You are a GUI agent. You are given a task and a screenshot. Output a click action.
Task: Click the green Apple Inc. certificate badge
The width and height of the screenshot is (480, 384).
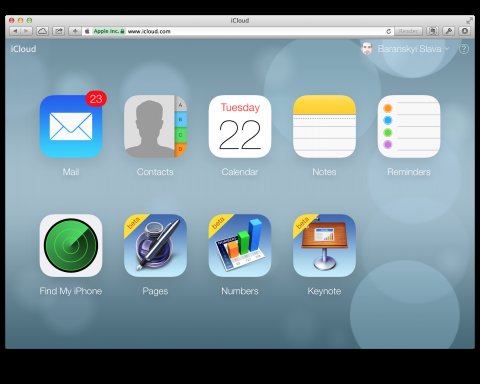[109, 31]
